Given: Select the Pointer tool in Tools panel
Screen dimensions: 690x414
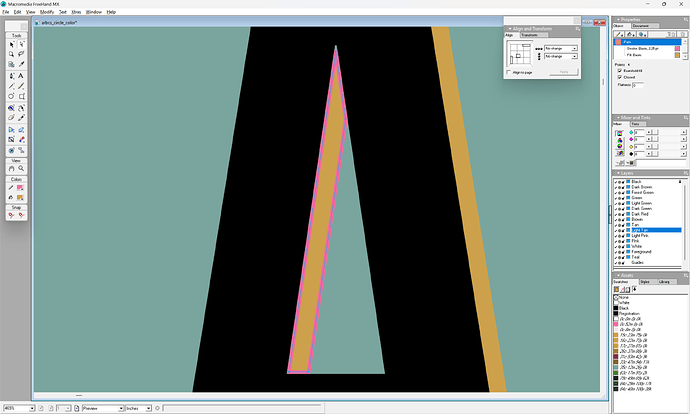Looking at the screenshot, I should point(11,44).
